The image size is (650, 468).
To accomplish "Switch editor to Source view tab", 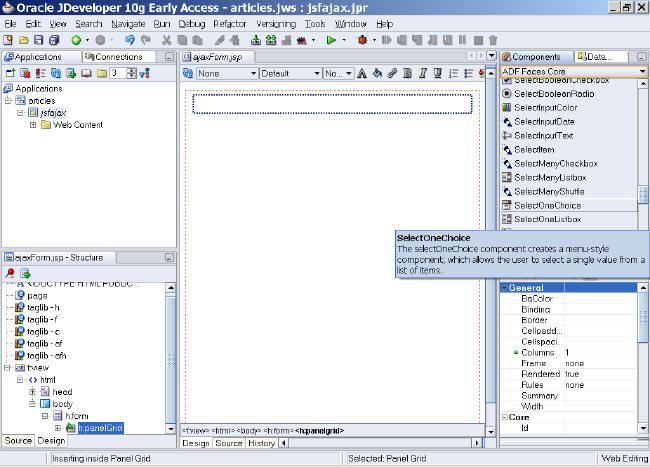I will [228, 443].
